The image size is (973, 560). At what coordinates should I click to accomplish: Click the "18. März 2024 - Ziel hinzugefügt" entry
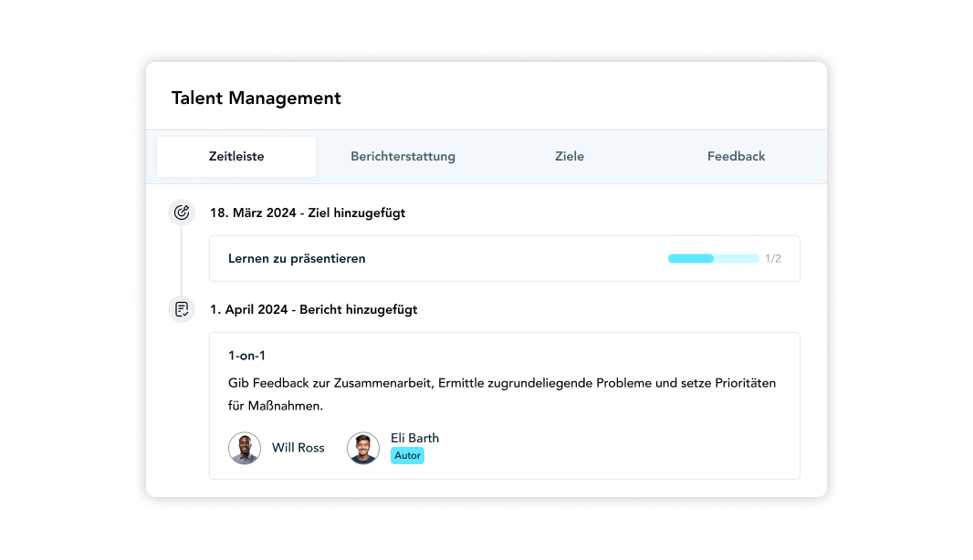(x=308, y=213)
